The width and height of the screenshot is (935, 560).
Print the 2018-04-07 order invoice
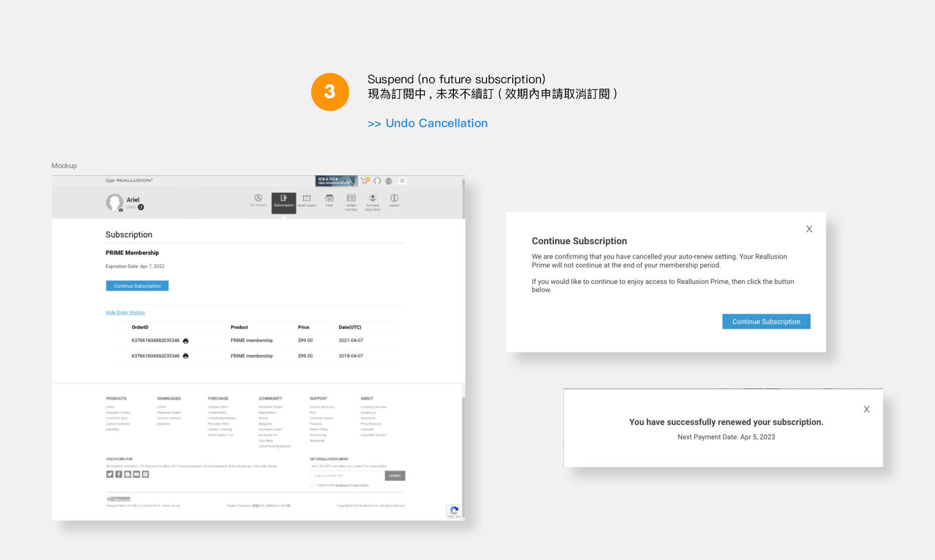(186, 356)
